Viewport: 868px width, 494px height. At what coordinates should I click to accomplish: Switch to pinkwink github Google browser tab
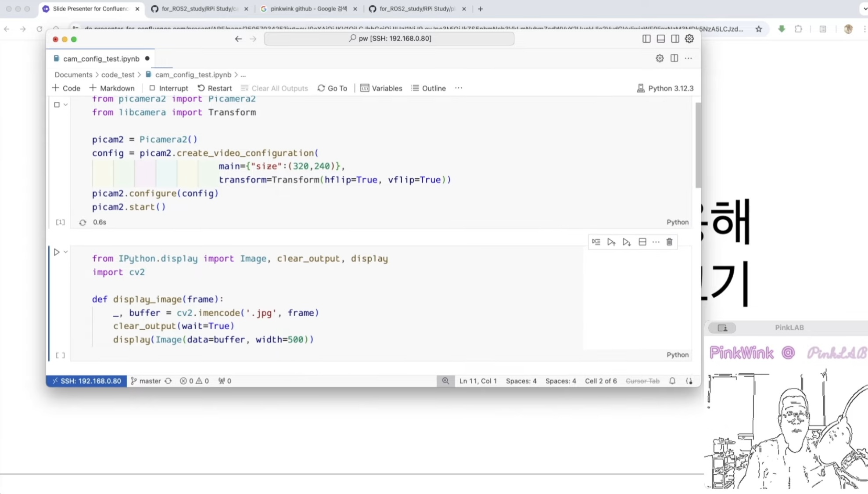tap(308, 9)
